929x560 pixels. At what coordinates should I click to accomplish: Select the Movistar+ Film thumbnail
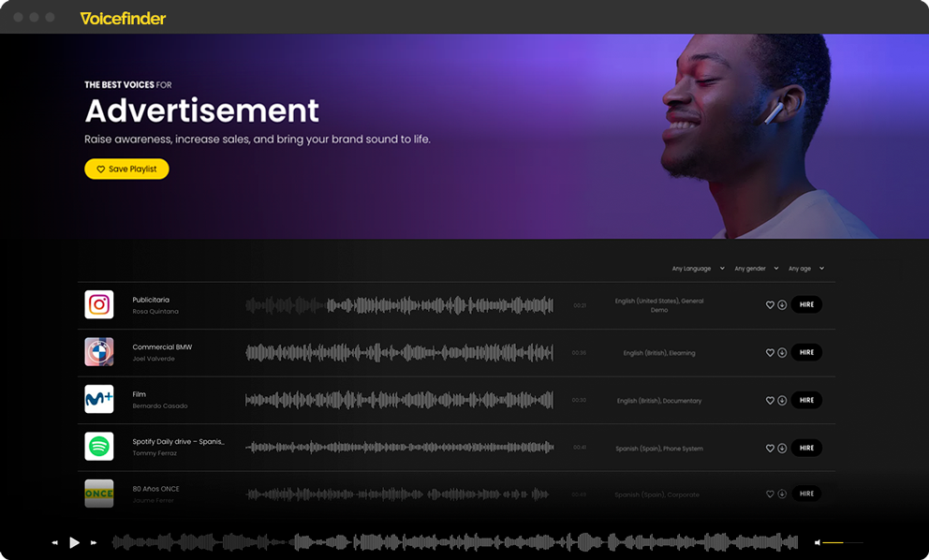(x=99, y=400)
